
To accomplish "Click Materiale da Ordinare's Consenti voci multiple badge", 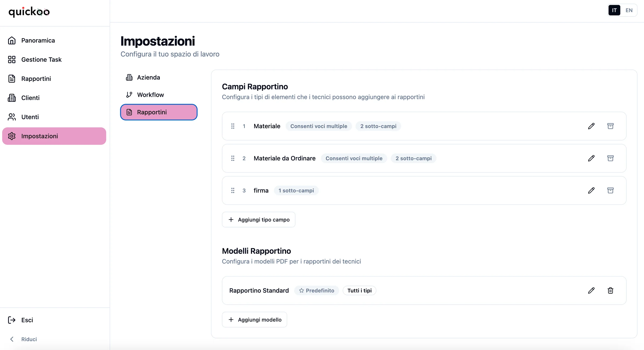I will click(354, 158).
